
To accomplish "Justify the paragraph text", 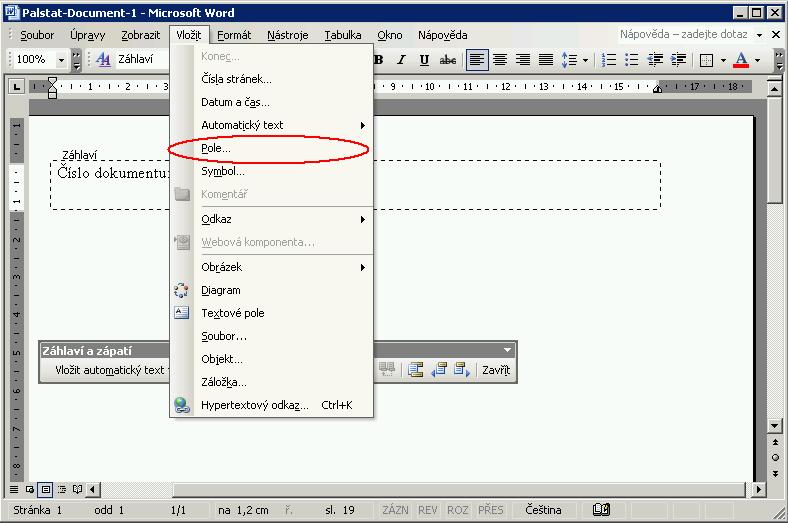I will click(x=546, y=60).
